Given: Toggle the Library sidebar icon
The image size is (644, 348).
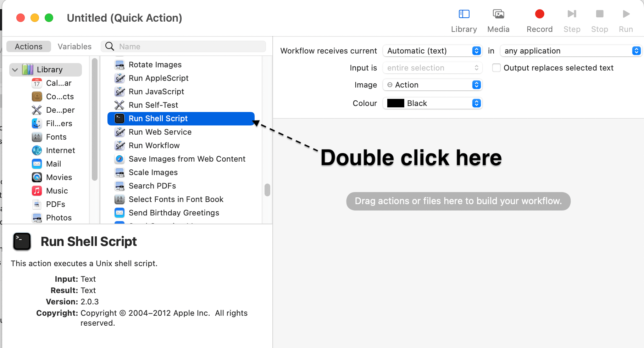Looking at the screenshot, I should coord(464,14).
